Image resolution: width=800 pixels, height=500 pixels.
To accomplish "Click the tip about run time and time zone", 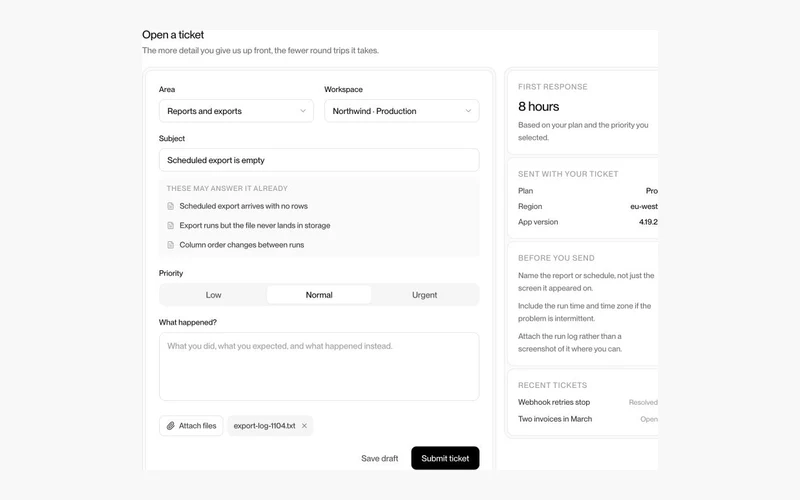I will pos(585,312).
